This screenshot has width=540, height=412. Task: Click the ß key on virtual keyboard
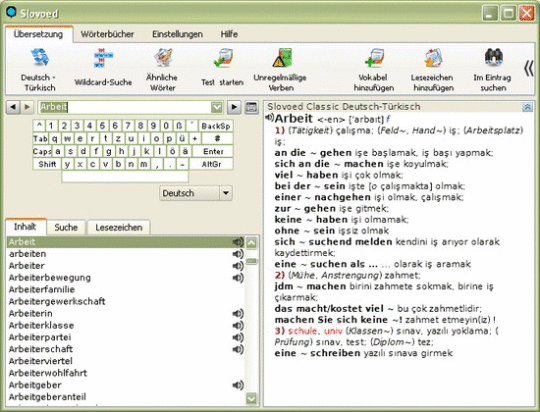(179, 126)
